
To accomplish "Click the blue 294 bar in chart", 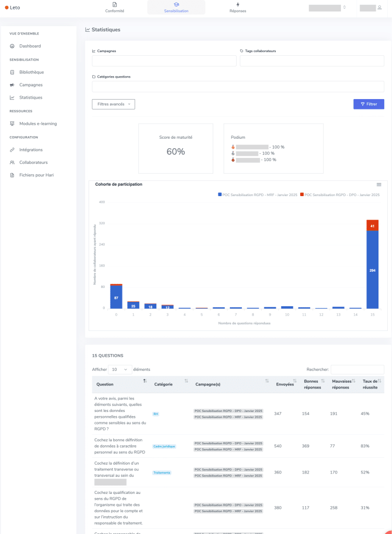I will 372,269.
